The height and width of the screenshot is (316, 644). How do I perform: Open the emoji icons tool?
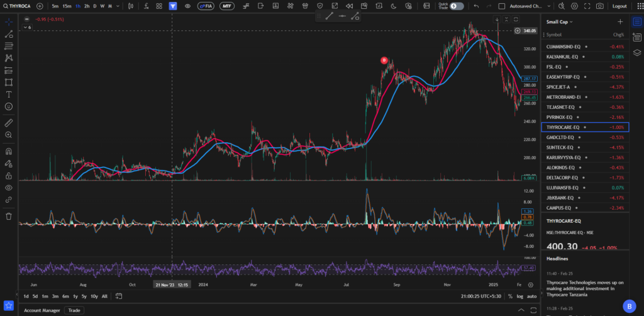click(x=9, y=106)
